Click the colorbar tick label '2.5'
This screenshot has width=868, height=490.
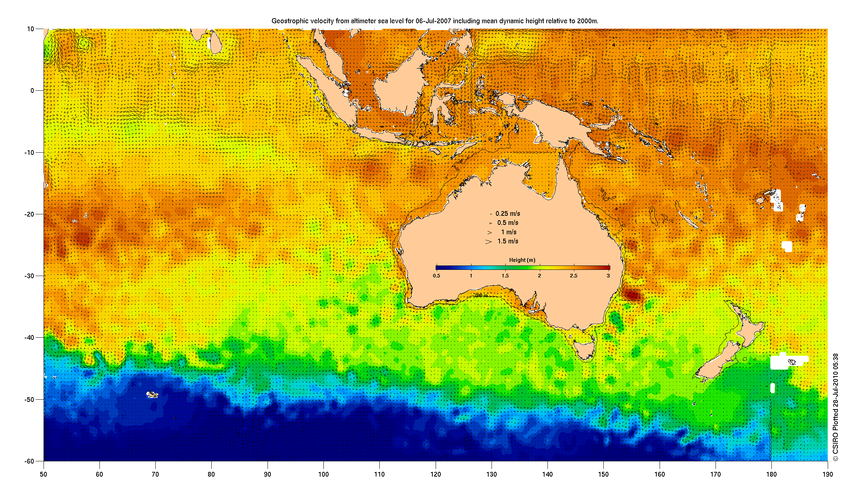point(574,276)
